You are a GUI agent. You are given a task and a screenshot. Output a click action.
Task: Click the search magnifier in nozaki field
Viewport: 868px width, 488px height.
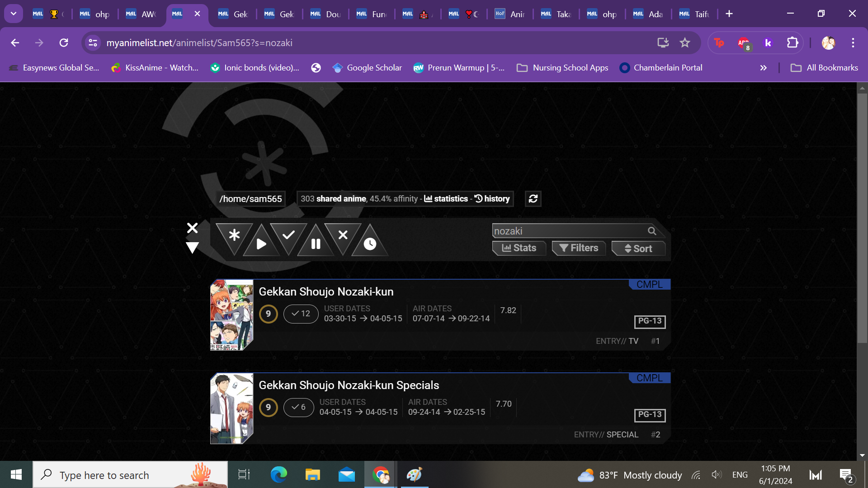coord(651,231)
